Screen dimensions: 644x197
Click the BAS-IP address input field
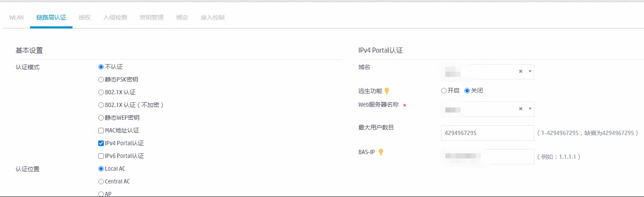487,157
